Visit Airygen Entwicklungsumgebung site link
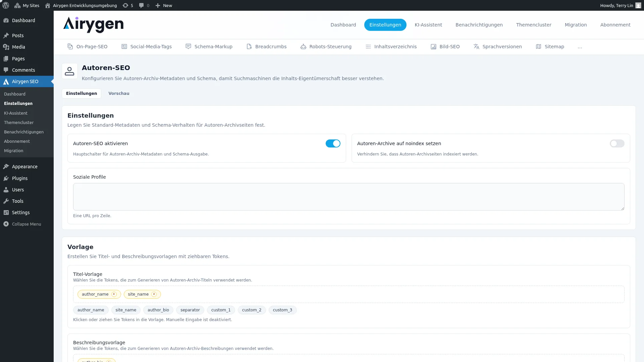Image resolution: width=644 pixels, height=362 pixels. [81, 5]
